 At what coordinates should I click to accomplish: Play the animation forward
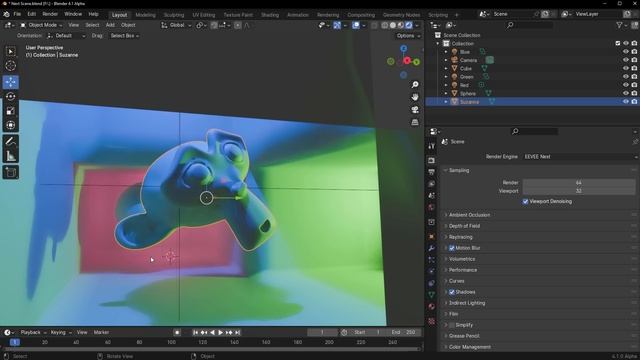coord(221,333)
